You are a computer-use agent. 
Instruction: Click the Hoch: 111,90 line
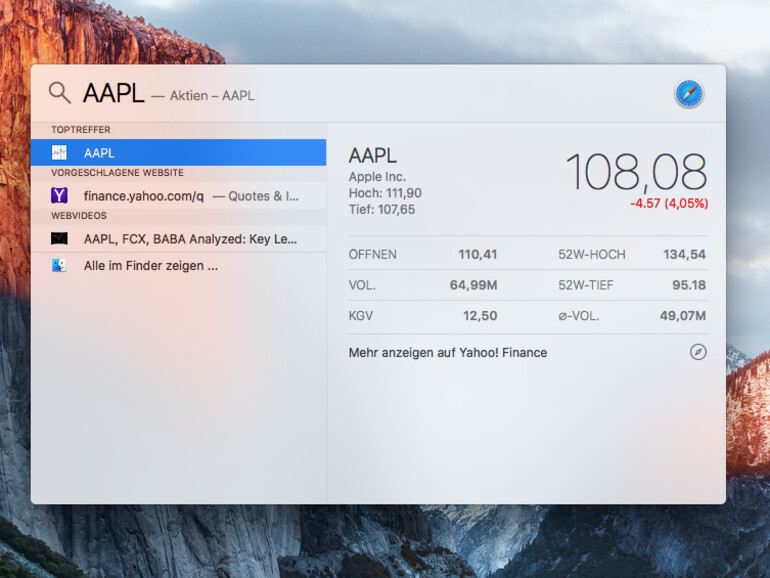[385, 193]
